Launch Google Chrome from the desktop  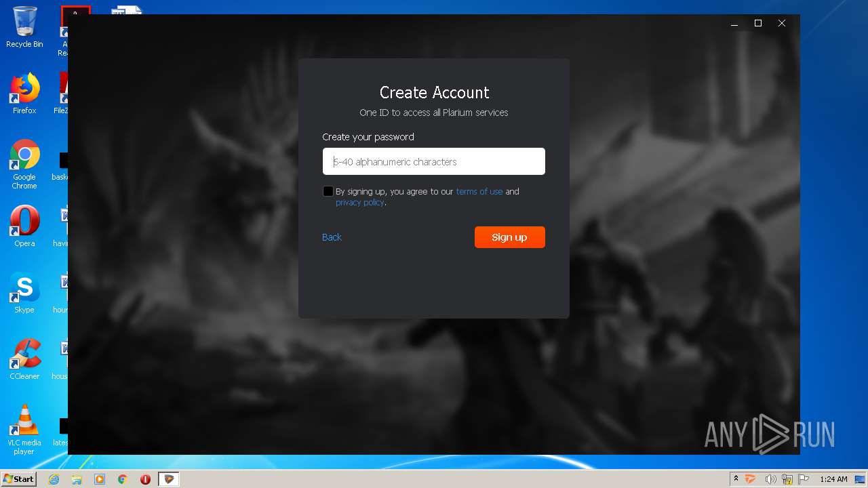coord(24,165)
